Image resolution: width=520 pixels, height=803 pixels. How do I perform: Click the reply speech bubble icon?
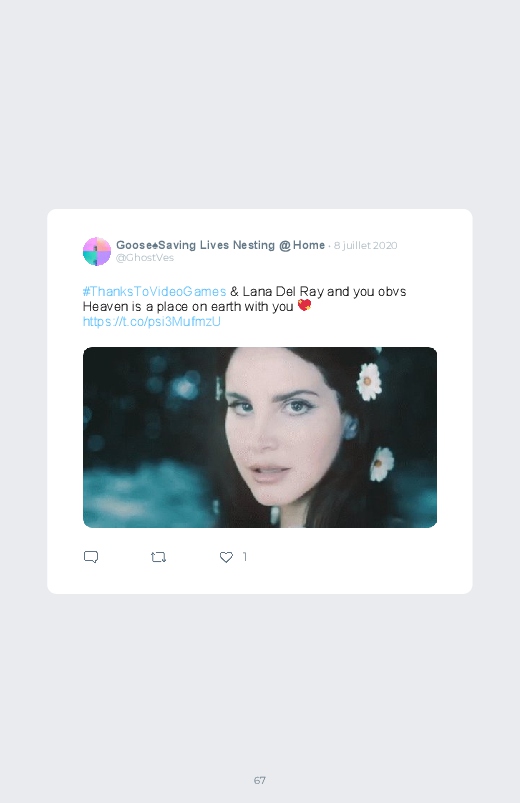91,557
